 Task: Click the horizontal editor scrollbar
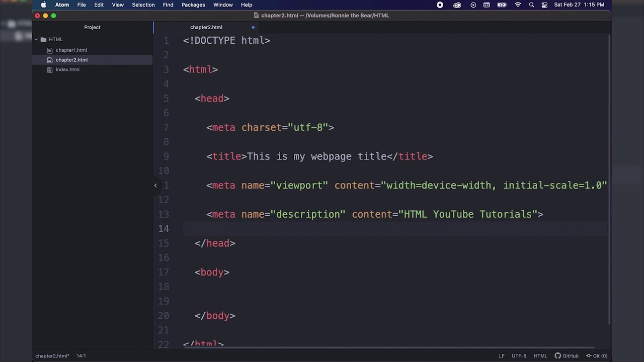click(389, 347)
